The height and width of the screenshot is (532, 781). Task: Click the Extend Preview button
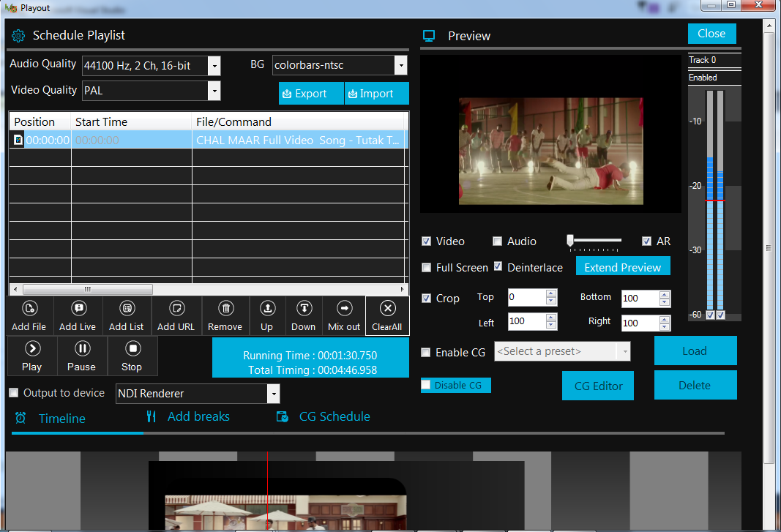(623, 267)
